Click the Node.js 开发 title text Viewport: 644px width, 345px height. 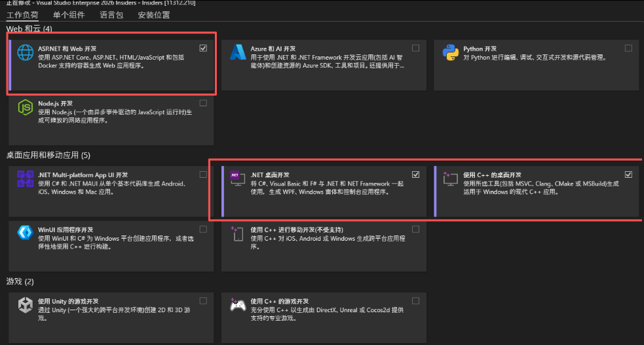pyautogui.click(x=56, y=103)
